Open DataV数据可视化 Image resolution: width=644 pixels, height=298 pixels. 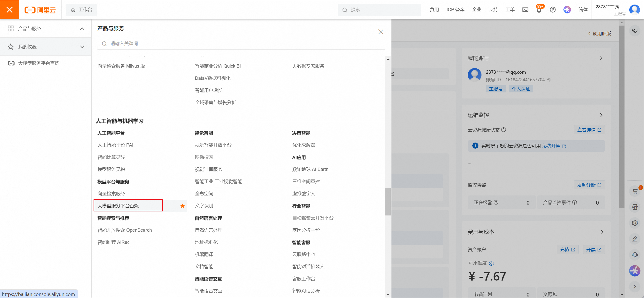(213, 78)
